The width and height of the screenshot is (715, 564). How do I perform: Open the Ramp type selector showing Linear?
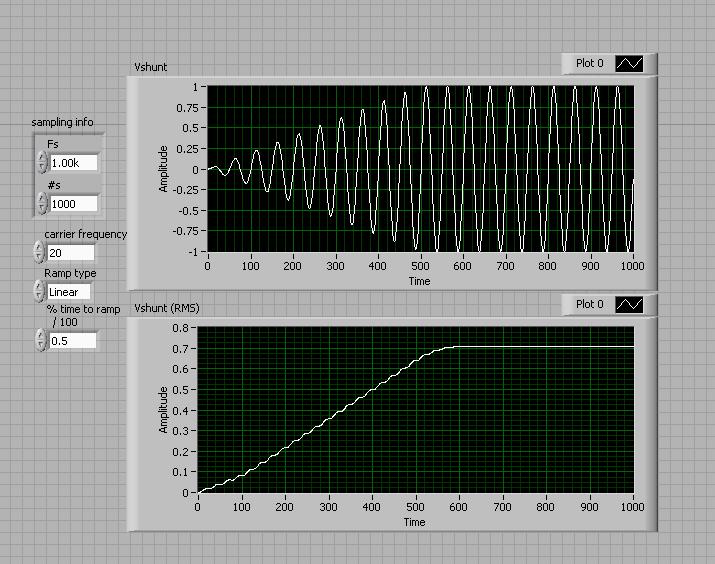click(69, 292)
